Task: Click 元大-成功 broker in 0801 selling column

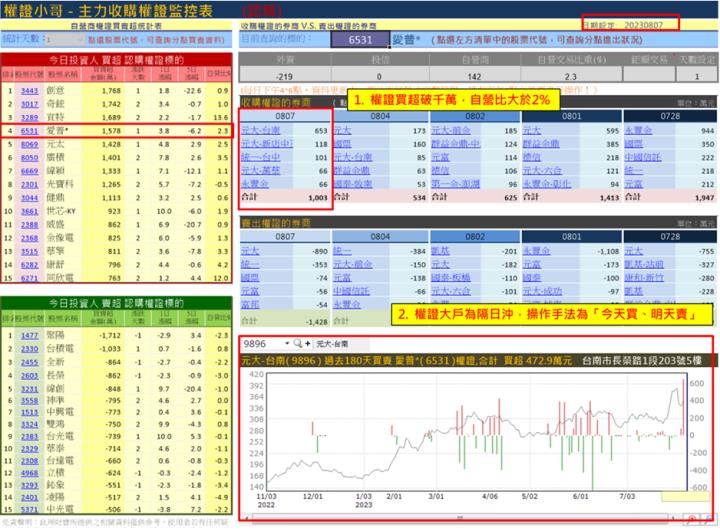Action: coord(542,291)
